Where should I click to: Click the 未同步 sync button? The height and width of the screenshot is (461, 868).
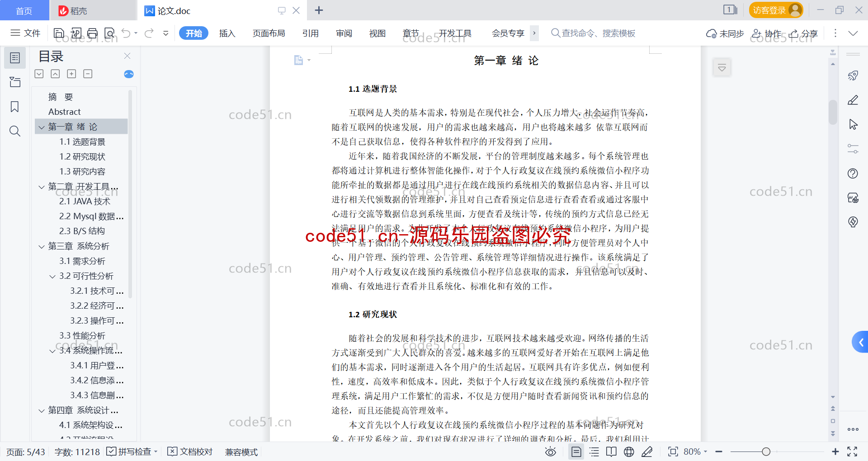click(x=725, y=33)
